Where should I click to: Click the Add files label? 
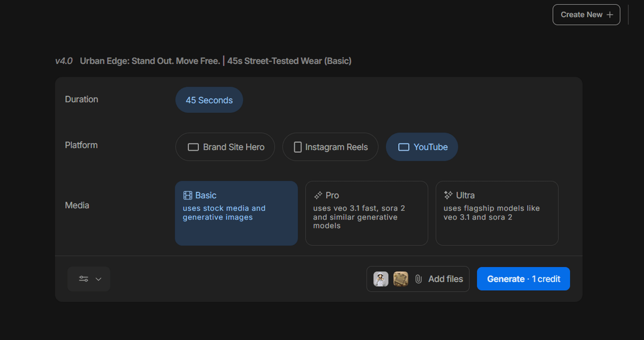[445, 279]
